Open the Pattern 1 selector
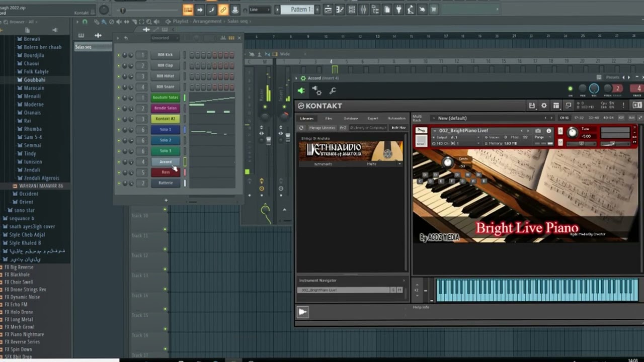This screenshot has height=362, width=644. [x=297, y=10]
